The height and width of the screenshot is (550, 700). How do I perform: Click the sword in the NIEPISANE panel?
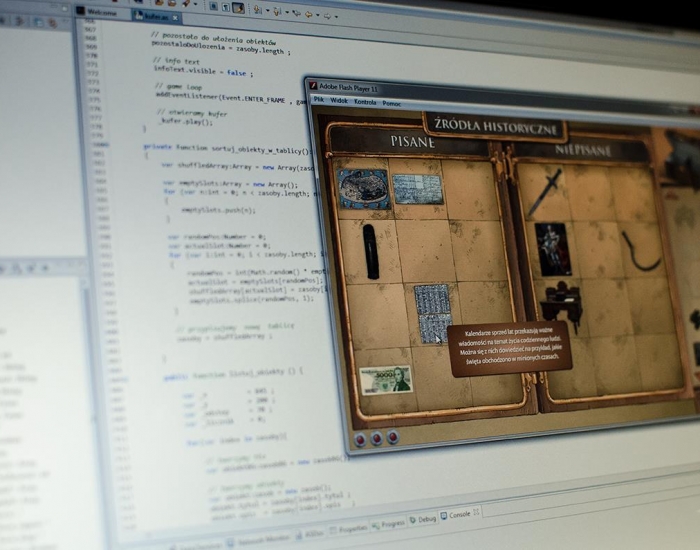[x=545, y=192]
